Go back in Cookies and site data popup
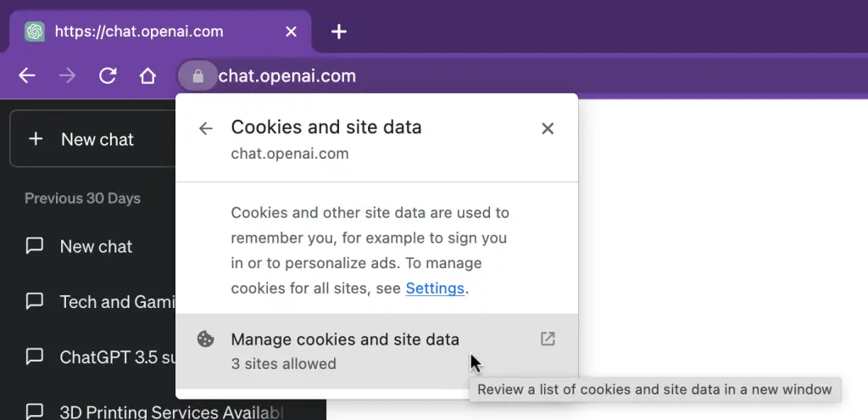868x420 pixels. coord(205,129)
